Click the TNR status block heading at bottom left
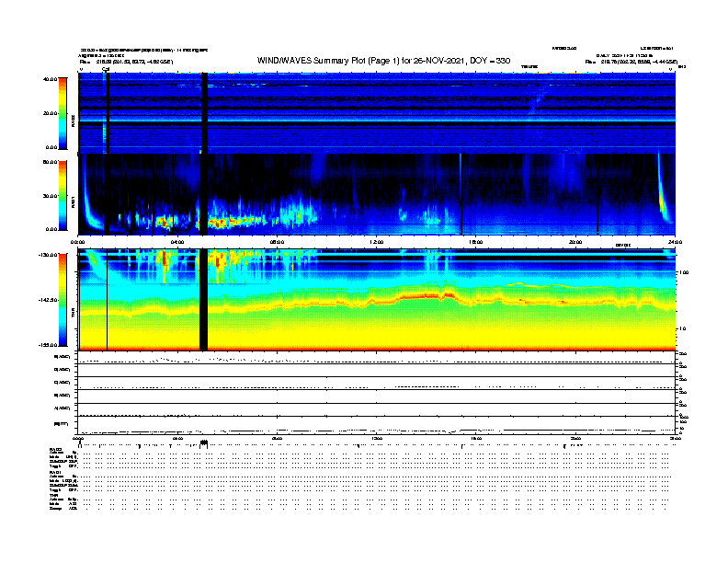728x563 pixels. 52,495
